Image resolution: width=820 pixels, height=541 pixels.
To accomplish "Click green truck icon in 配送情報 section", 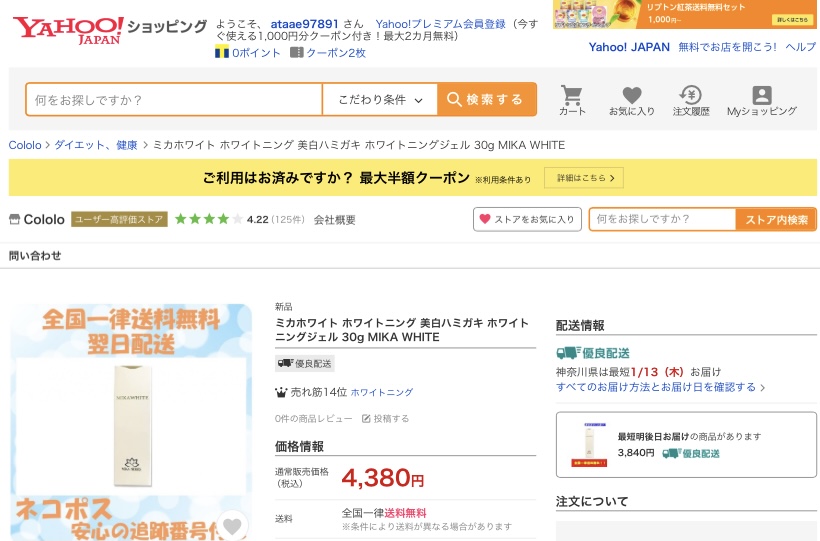I will (568, 353).
